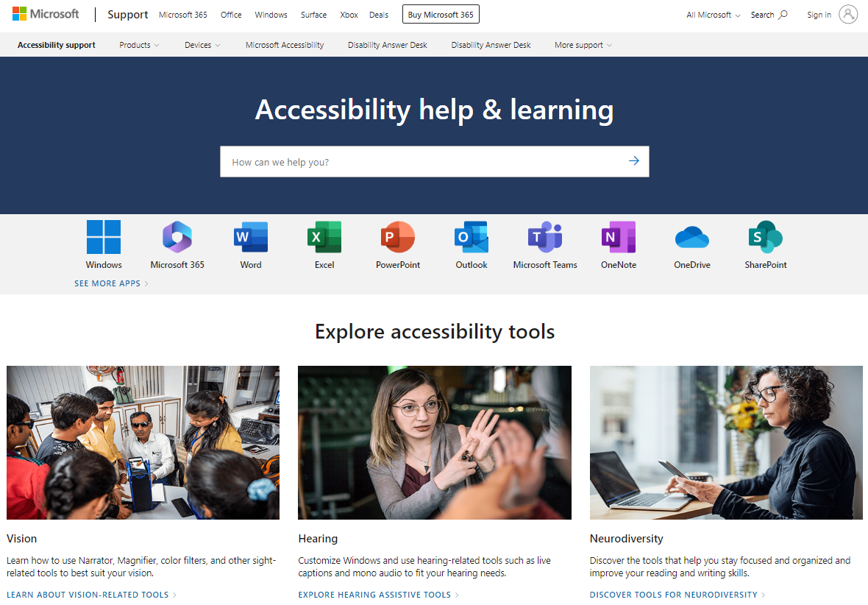Open the Word app icon
Screen dimensions: 868x605
[x=251, y=238]
